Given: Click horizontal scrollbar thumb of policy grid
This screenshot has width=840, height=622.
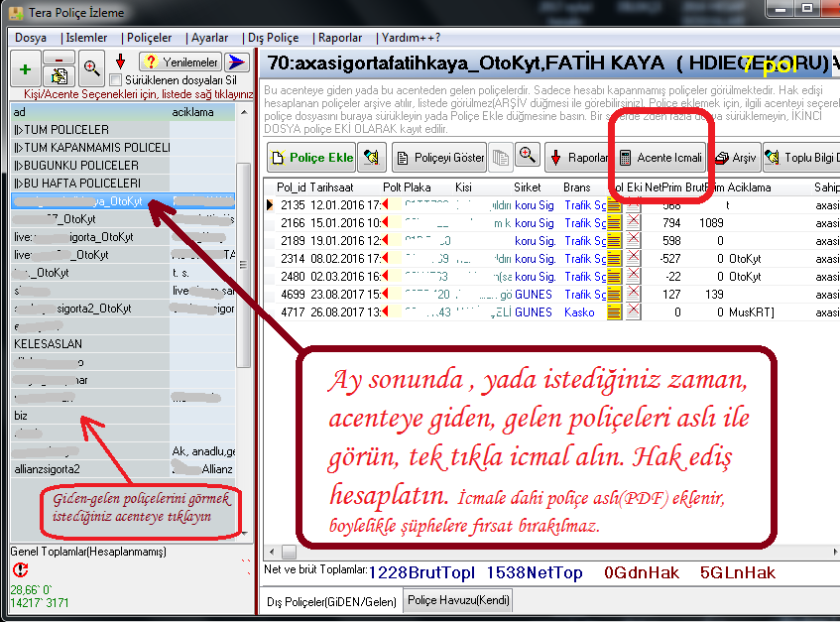Looking at the screenshot, I should click(289, 552).
